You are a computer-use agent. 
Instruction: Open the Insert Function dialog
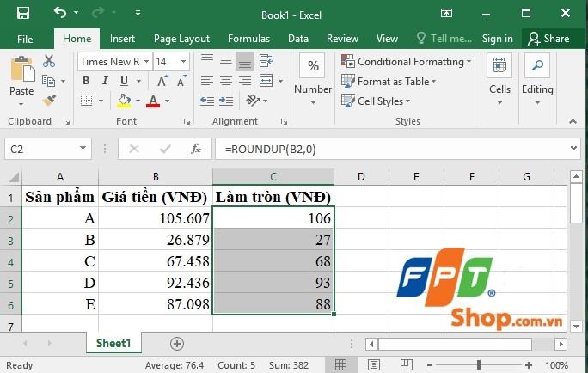tap(195, 150)
